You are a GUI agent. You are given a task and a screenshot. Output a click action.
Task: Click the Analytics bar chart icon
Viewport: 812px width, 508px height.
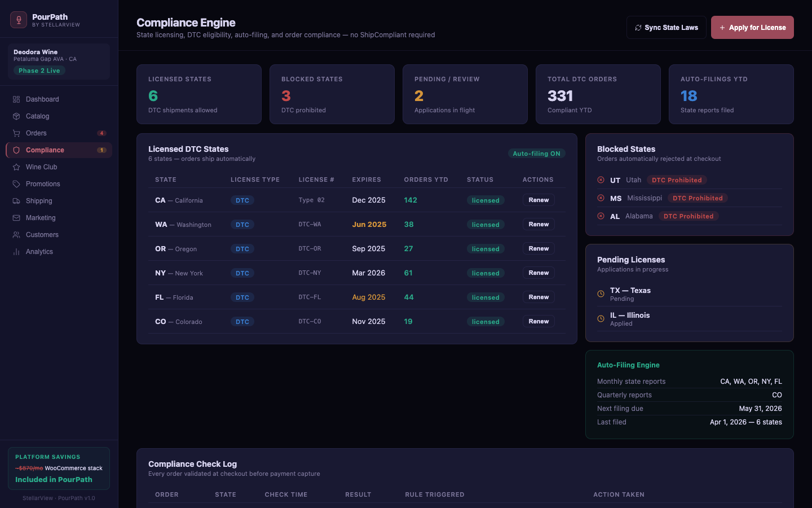point(16,252)
